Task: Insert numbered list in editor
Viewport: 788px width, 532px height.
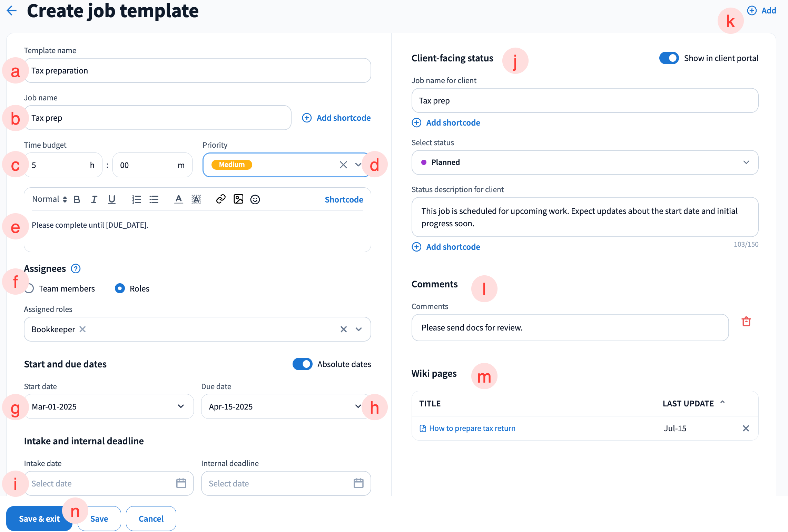Action: [137, 199]
